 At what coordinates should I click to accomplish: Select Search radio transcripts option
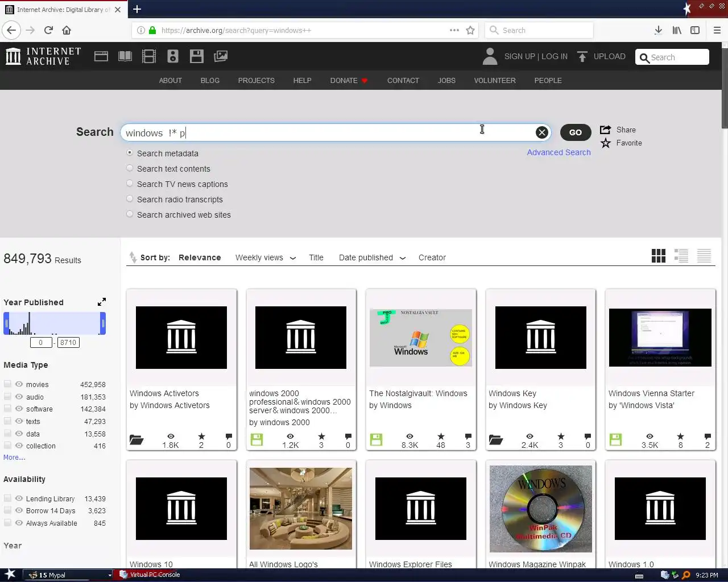click(x=130, y=199)
